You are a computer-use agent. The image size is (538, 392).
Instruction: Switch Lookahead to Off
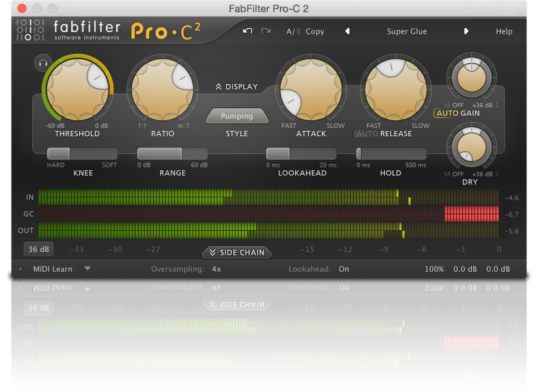pyautogui.click(x=343, y=269)
